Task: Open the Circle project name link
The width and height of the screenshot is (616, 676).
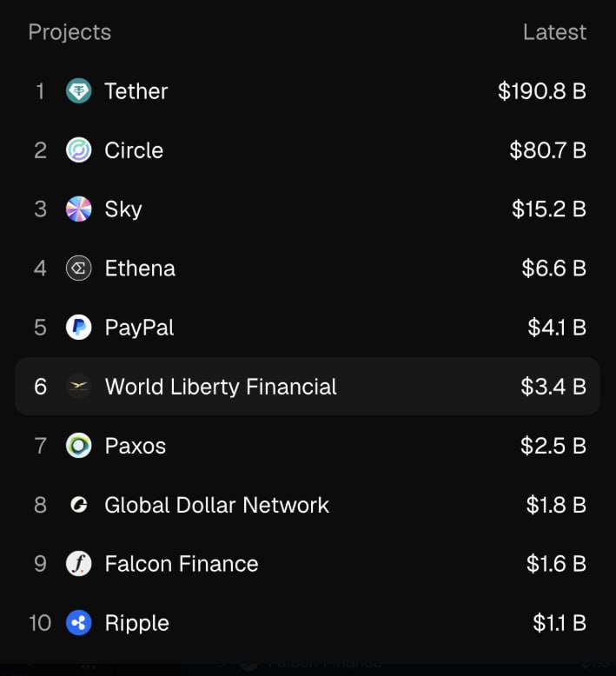Action: pyautogui.click(x=134, y=150)
